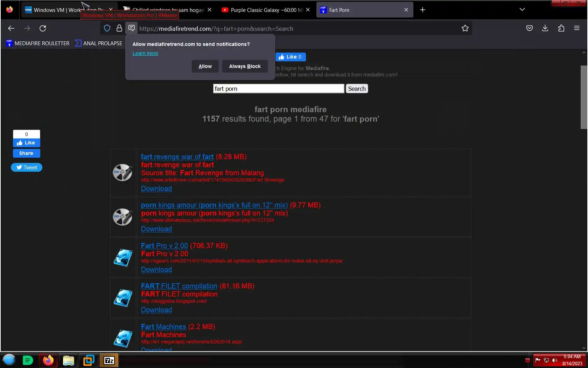Download the FART FILET compilation file
The image size is (588, 368).
click(x=156, y=310)
